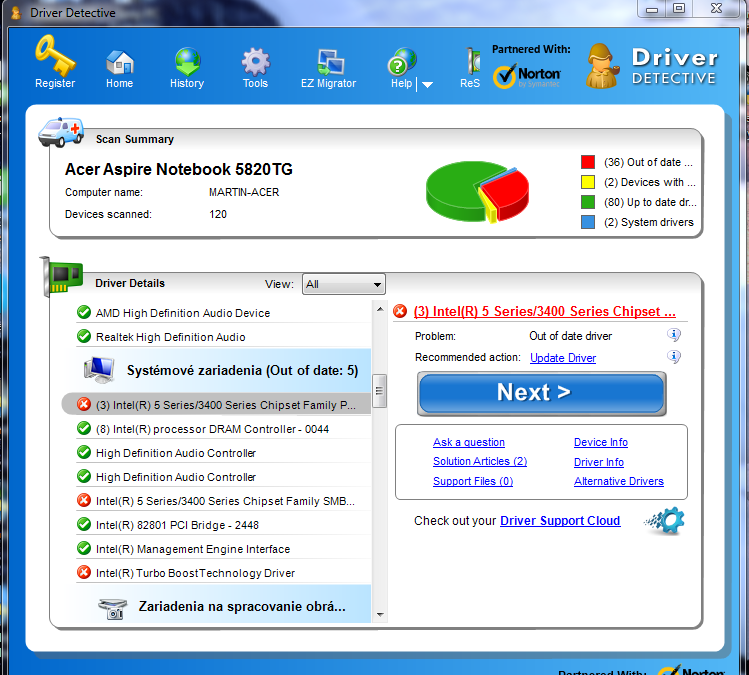Open the Device Info link
Screen dimensions: 749x675
click(601, 442)
